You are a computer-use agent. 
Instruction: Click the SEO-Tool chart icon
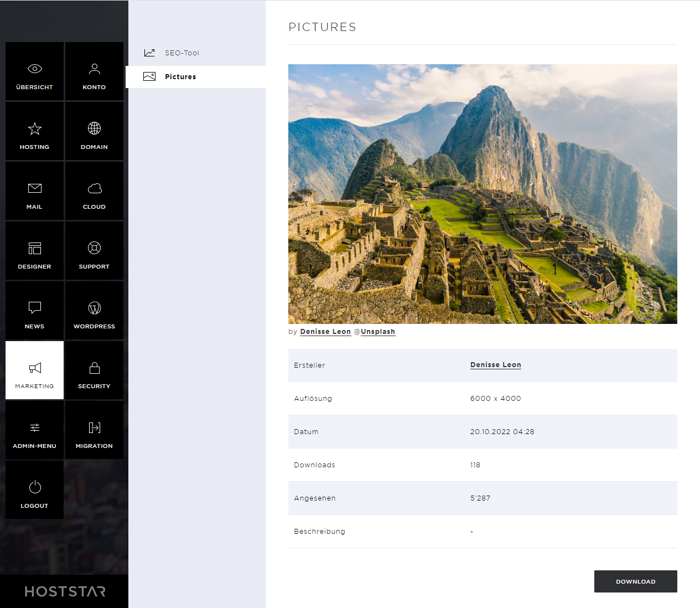149,53
